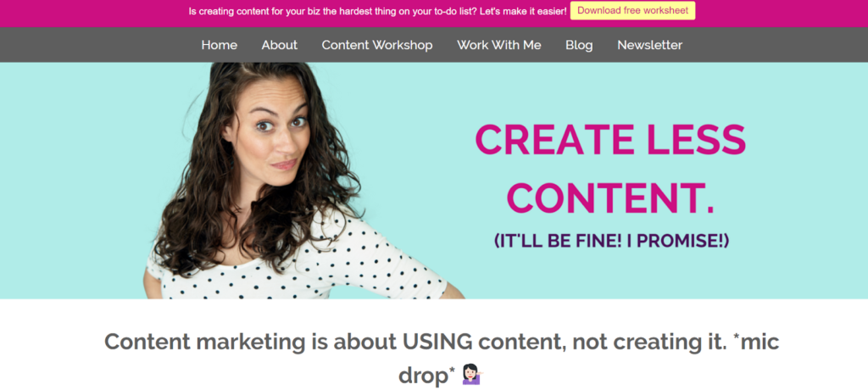Click the pink CONTENT. headline word

coord(610,199)
